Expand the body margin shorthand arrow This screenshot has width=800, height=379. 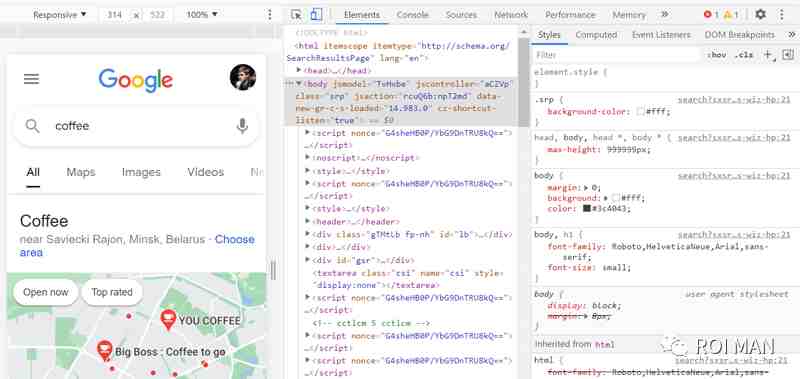(x=586, y=187)
